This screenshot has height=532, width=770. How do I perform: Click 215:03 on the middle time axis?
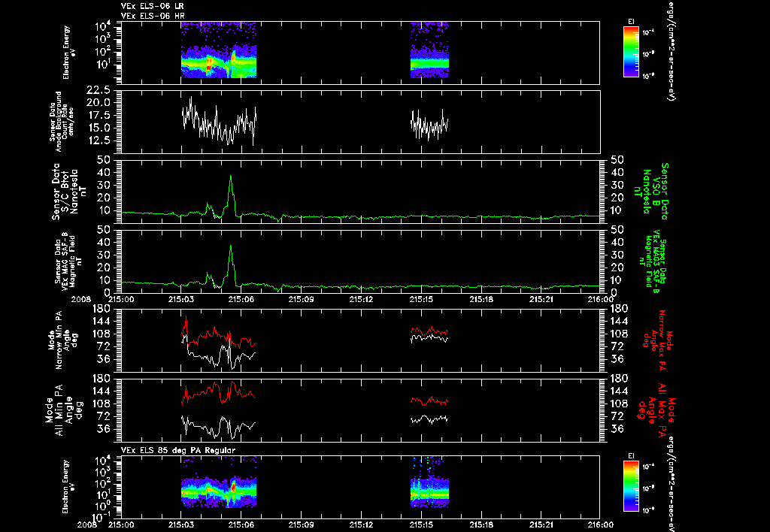coord(181,299)
